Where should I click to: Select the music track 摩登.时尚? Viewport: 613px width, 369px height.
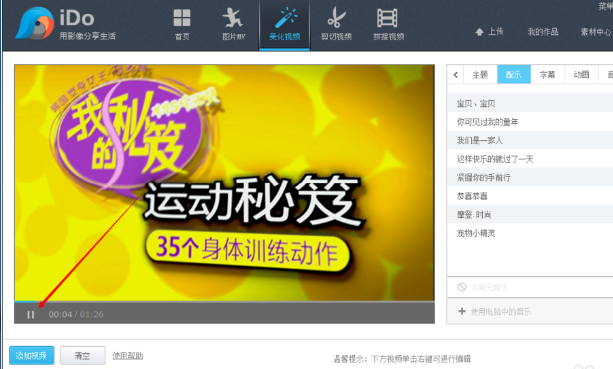pyautogui.click(x=530, y=215)
